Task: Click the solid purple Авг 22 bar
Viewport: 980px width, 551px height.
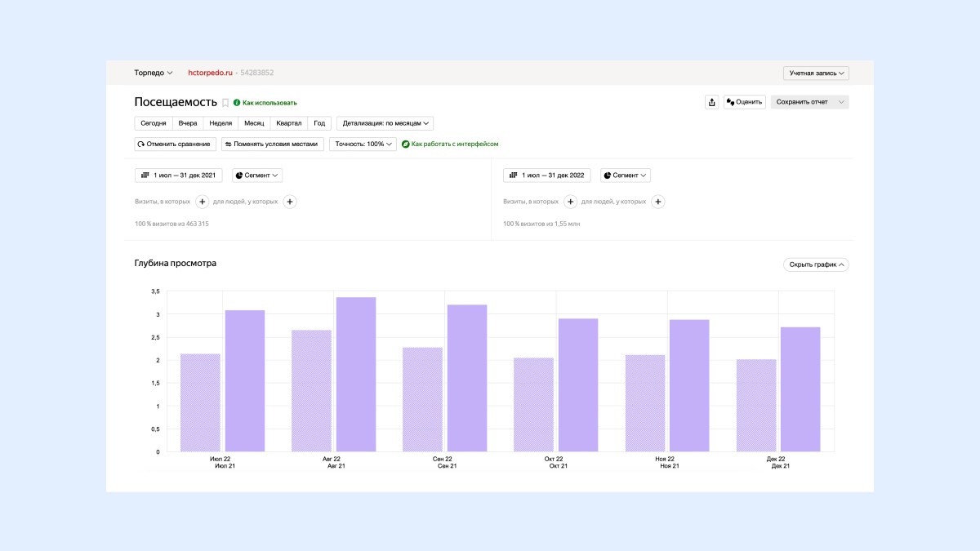Action: coord(356,374)
